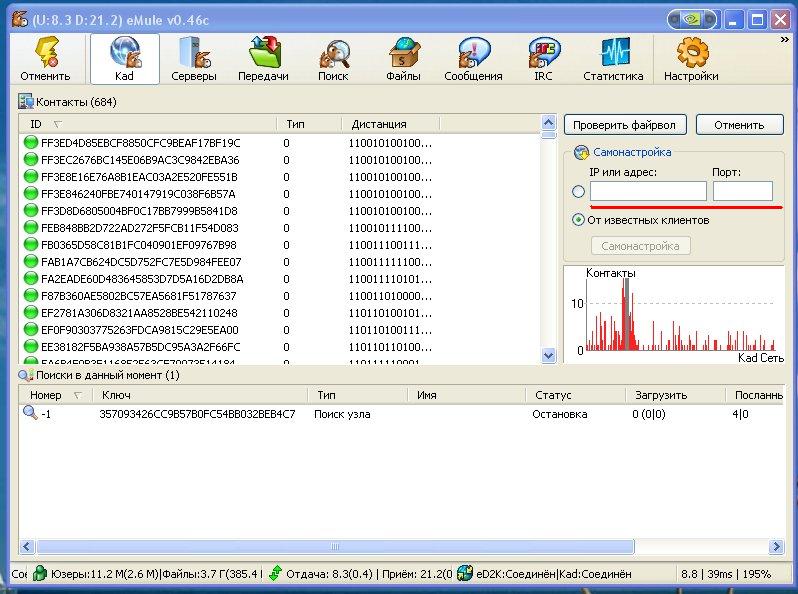Select contact FEB848BB2D722AD272F5FCB11F54D083 green icon
Image resolution: width=798 pixels, height=594 pixels.
31,228
